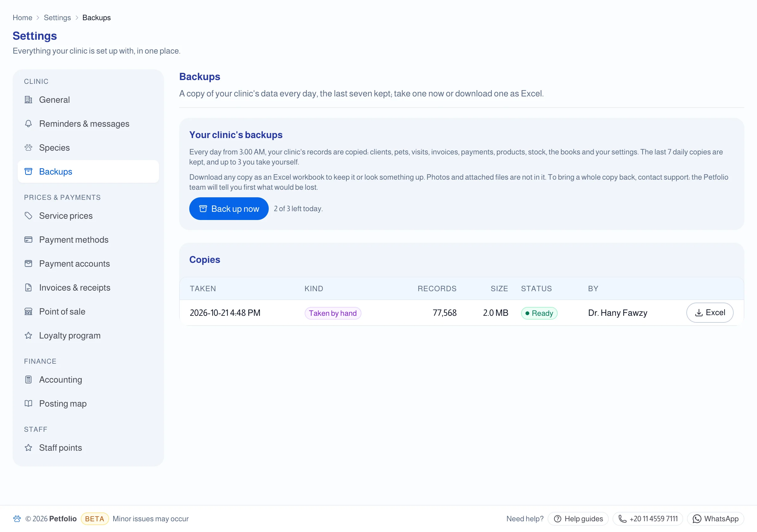Click the Ready status badge
The height and width of the screenshot is (532, 757).
[x=539, y=313]
